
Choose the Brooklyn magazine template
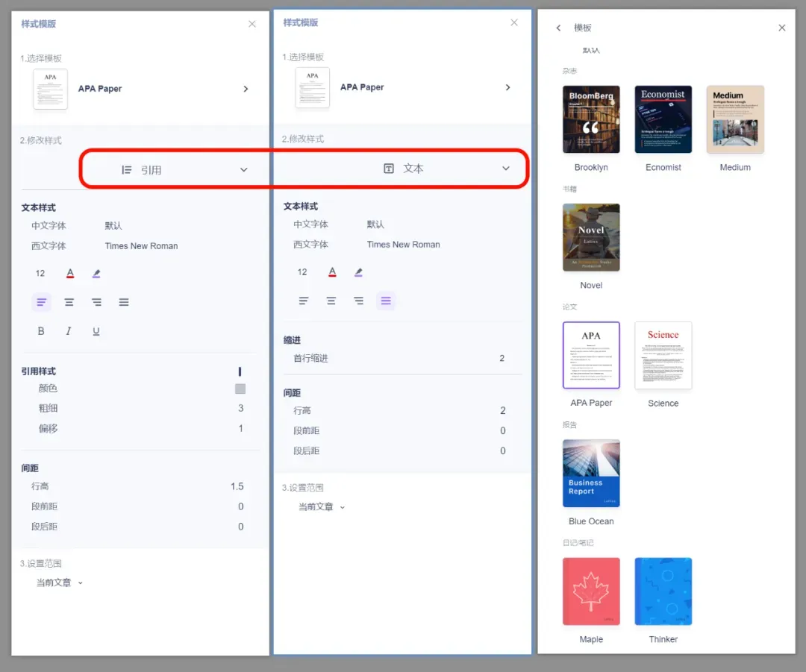click(x=591, y=119)
